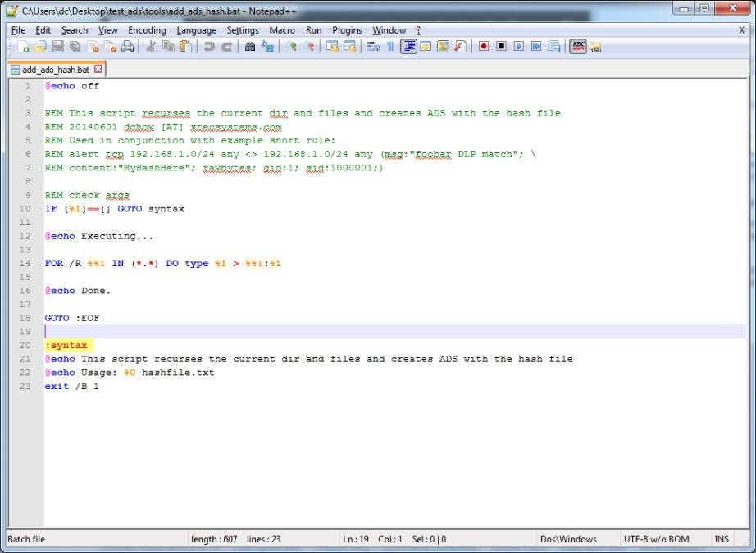Close the add_ads_hash.bat tab
The height and width of the screenshot is (553, 756).
point(98,70)
